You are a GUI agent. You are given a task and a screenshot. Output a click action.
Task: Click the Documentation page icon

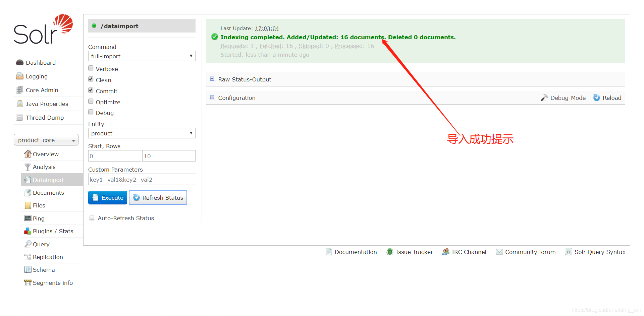(329, 252)
